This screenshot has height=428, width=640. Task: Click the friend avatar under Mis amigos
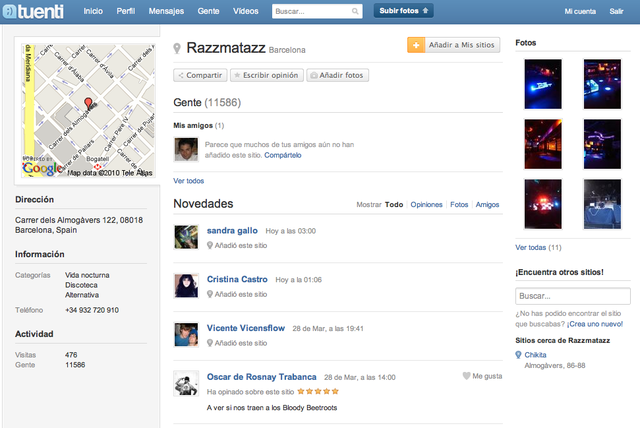[x=186, y=149]
